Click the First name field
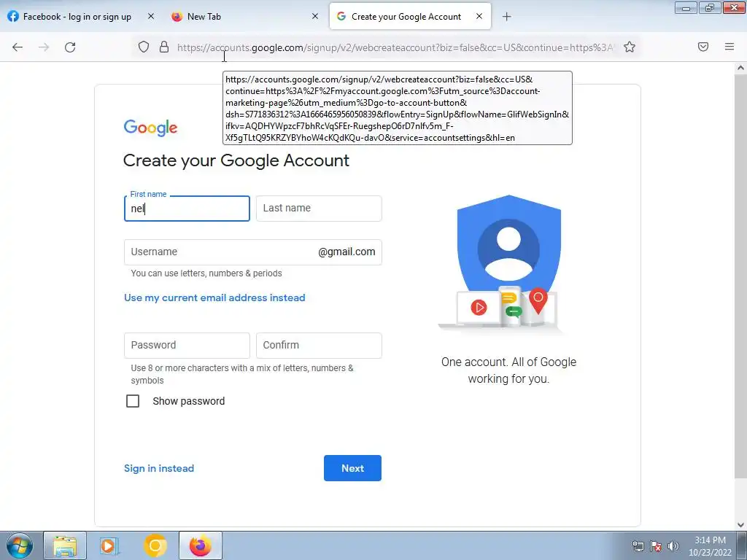The width and height of the screenshot is (747, 560). [187, 209]
